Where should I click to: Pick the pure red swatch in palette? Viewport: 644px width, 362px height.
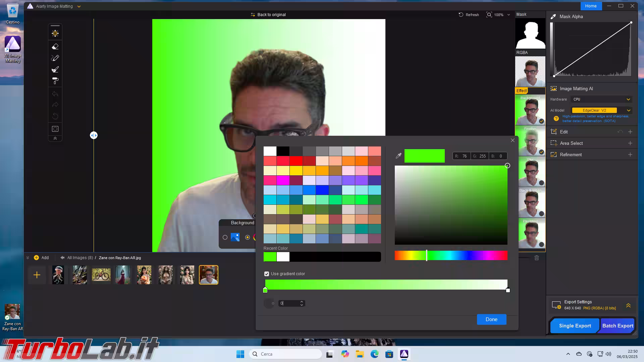point(296,161)
